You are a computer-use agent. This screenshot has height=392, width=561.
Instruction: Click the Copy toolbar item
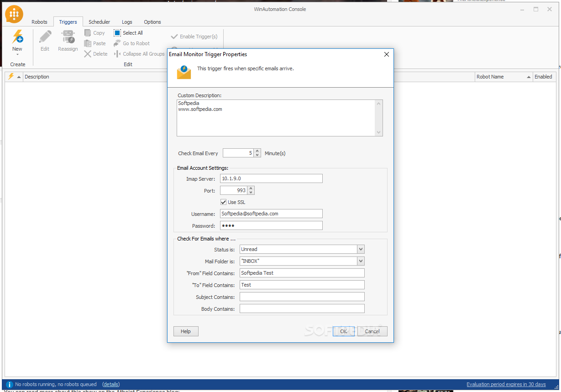[x=94, y=33]
